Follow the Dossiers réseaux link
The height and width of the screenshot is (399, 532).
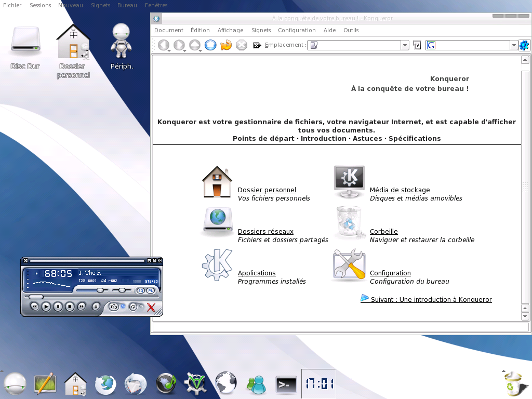[x=265, y=231]
